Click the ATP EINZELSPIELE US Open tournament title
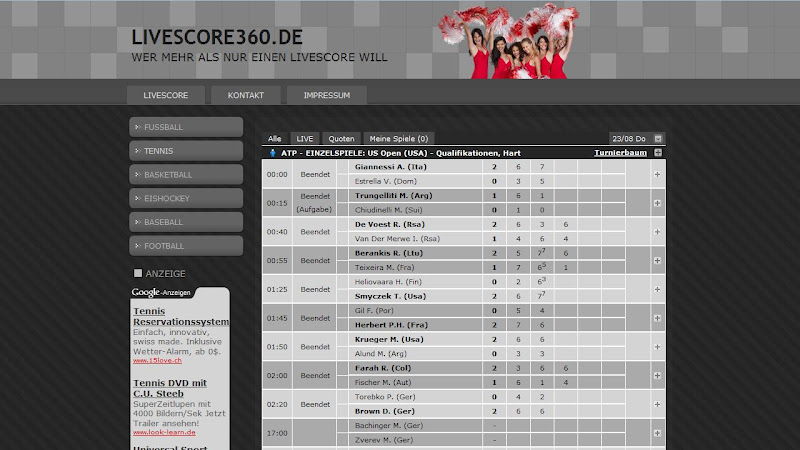 [401, 153]
